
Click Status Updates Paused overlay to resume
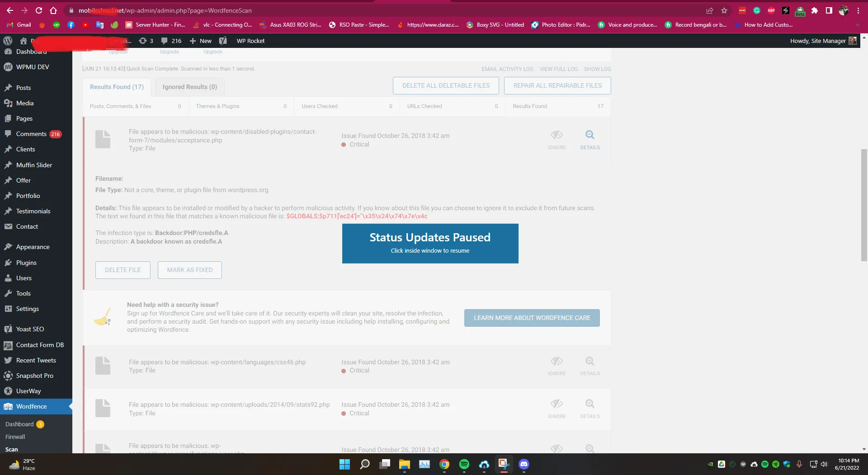(430, 244)
